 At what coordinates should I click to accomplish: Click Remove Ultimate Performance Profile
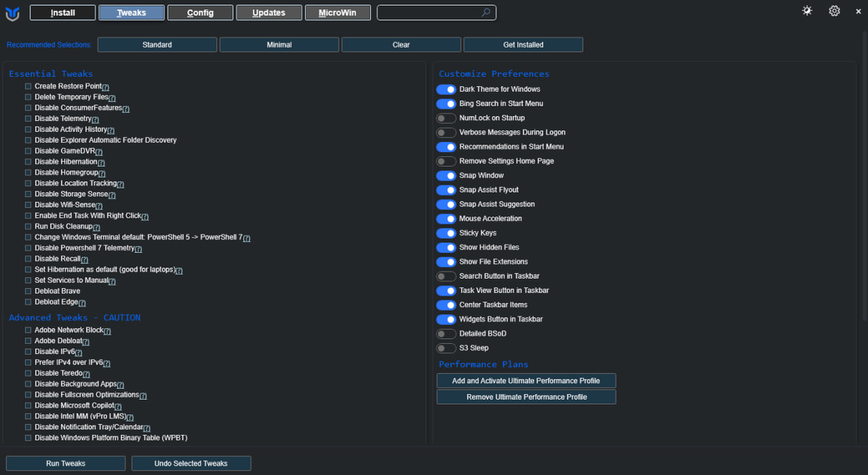click(526, 397)
